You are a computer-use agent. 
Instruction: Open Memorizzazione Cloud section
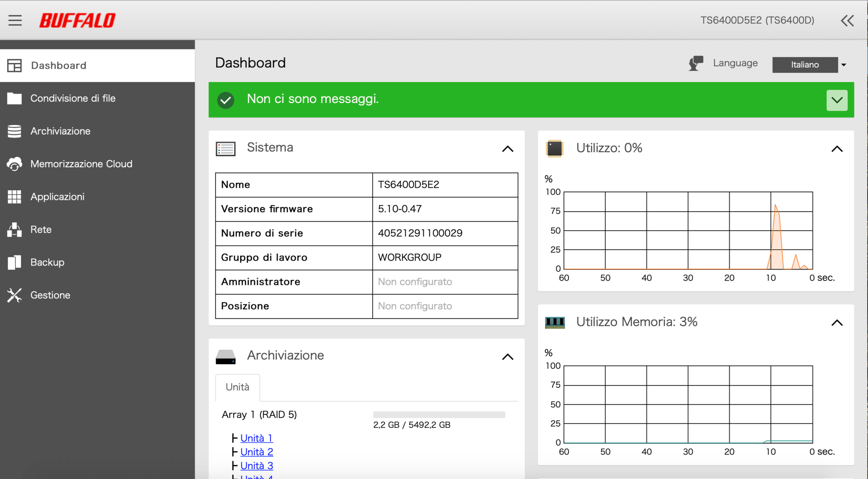click(x=97, y=164)
